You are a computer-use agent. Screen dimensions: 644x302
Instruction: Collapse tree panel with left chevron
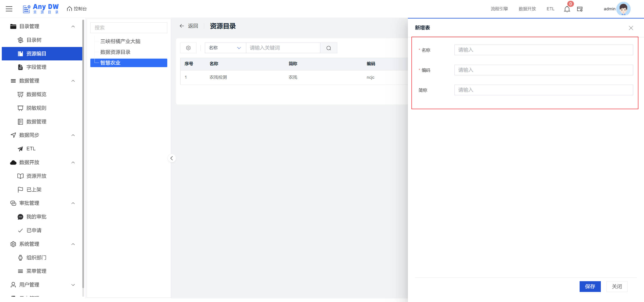click(172, 158)
